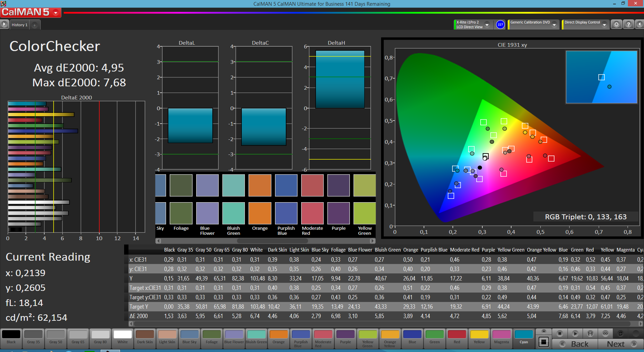Click the disabled refresh icon
644x352 pixels.
621,334
